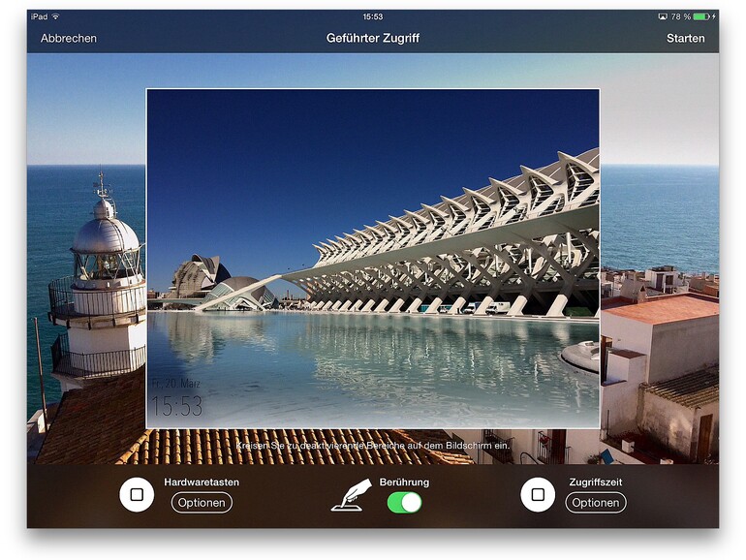The height and width of the screenshot is (560, 746).
Task: Tap the app preview thumbnail
Action: [373, 259]
